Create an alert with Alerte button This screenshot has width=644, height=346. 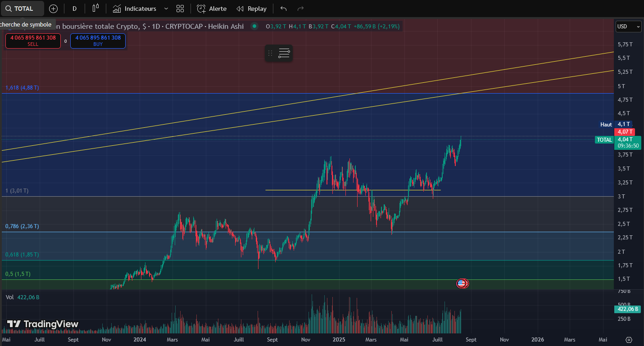212,9
